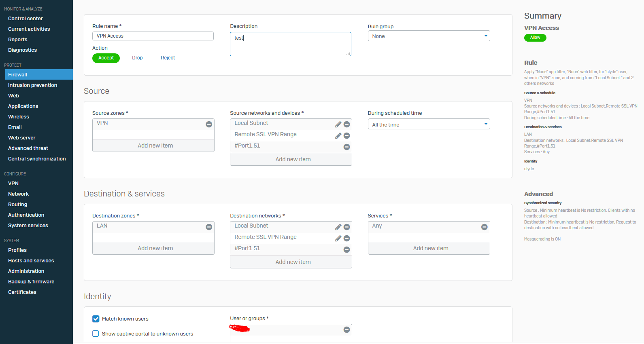Edit Local Subnet in source networks
Viewport: 644px width, 344px height.
[338, 125]
